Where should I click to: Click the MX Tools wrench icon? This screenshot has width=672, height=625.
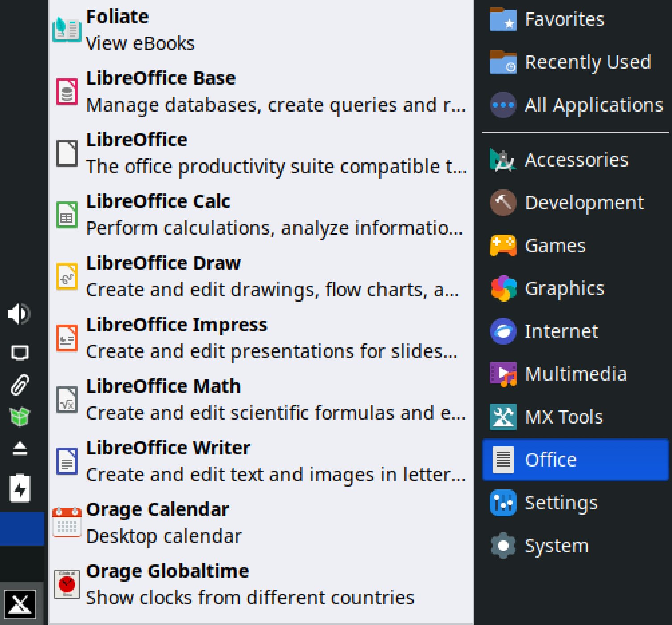click(503, 417)
